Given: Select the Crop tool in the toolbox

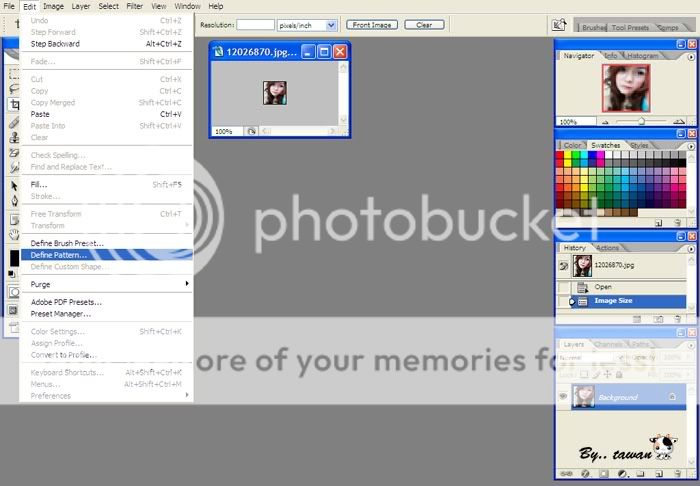Looking at the screenshot, I should [x=14, y=104].
